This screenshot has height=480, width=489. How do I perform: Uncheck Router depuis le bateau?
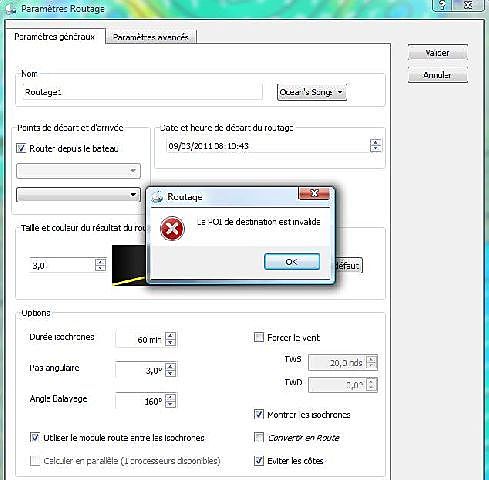pyautogui.click(x=21, y=148)
